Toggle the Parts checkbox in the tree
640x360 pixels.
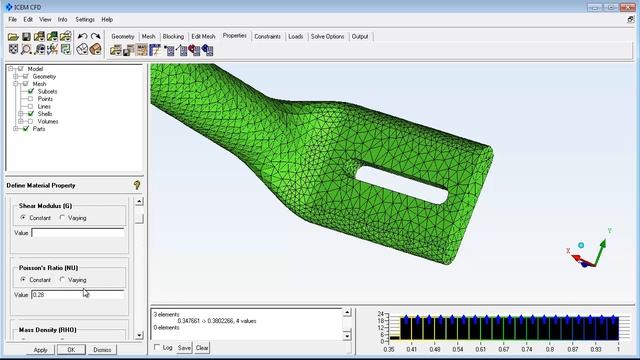(x=26, y=129)
